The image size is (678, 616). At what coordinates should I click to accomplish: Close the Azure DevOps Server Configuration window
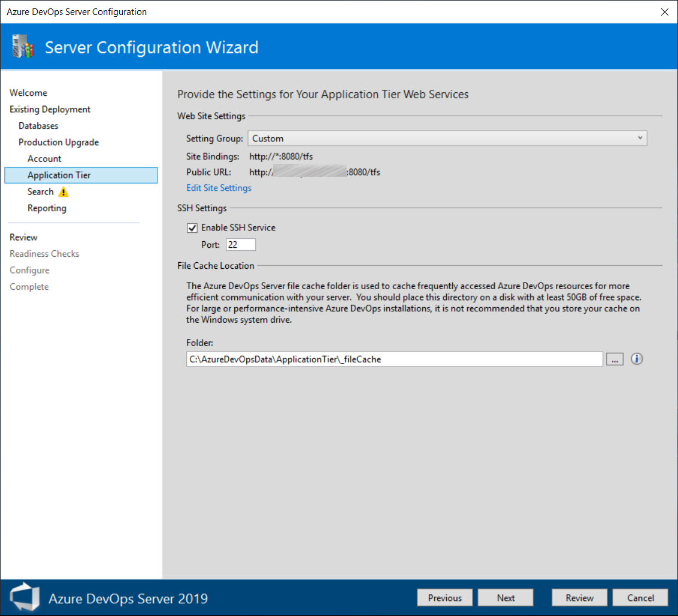[x=665, y=11]
